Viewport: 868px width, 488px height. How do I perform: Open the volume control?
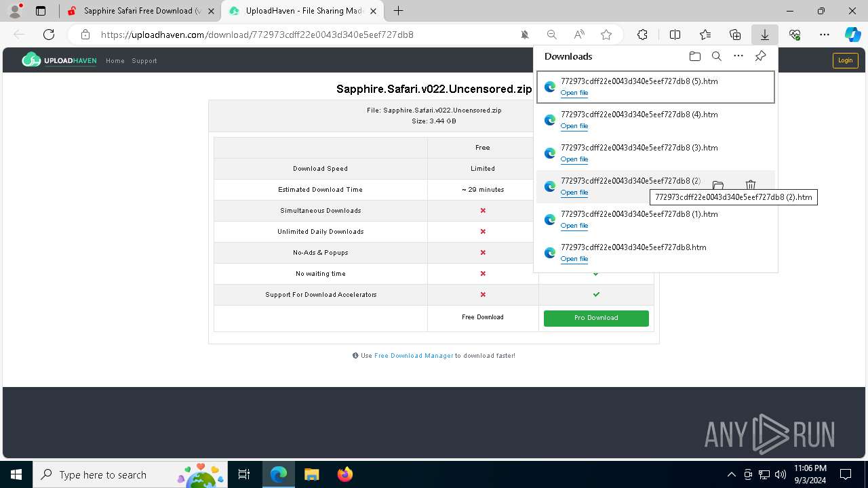[781, 474]
